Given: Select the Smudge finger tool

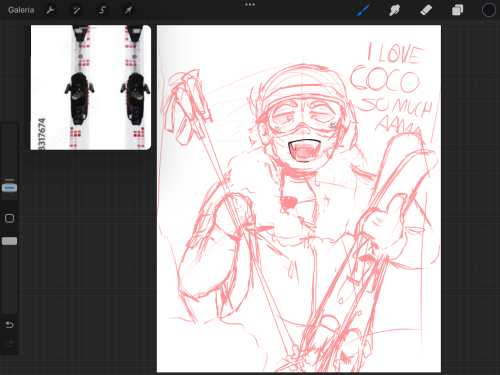Looking at the screenshot, I should pyautogui.click(x=394, y=10).
